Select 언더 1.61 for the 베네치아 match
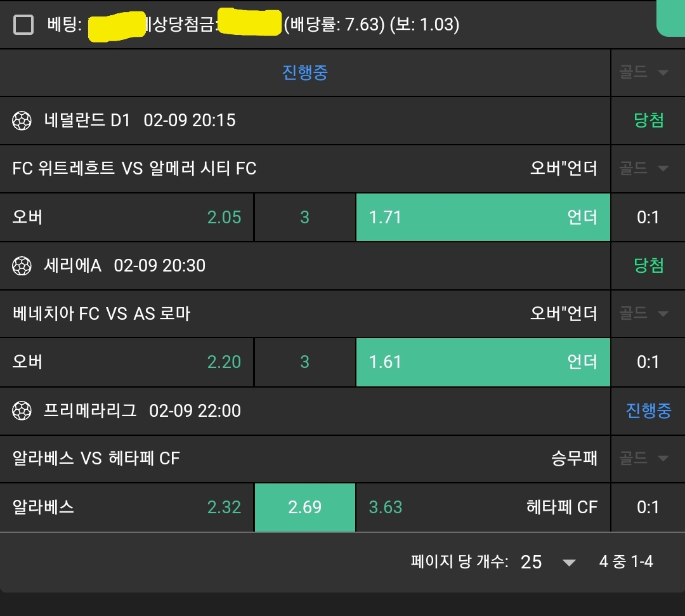 coord(483,362)
